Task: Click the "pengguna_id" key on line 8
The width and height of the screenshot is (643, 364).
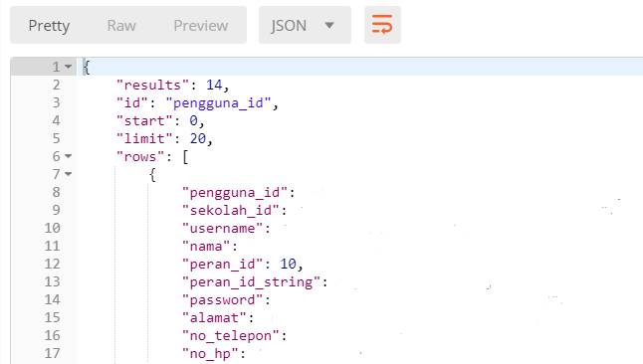Action: [x=235, y=193]
